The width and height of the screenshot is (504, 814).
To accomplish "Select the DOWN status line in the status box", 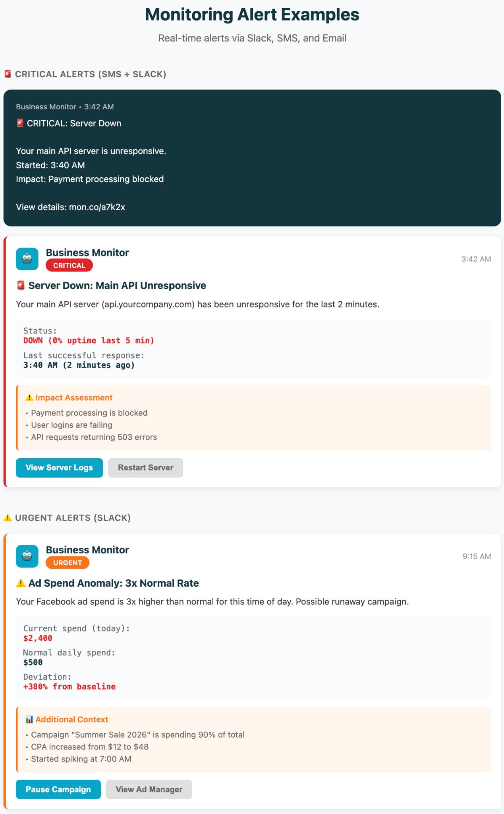I will coord(89,340).
